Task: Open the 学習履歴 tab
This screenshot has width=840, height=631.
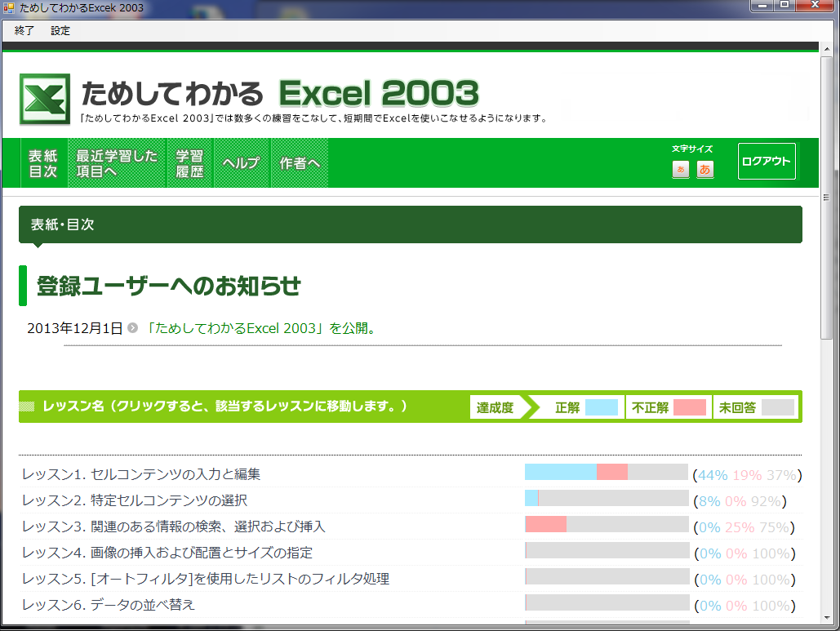Action: [x=190, y=163]
